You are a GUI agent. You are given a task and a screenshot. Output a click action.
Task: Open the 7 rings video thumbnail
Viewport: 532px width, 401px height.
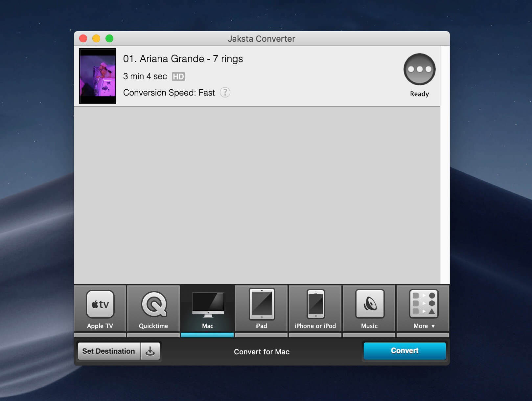98,76
